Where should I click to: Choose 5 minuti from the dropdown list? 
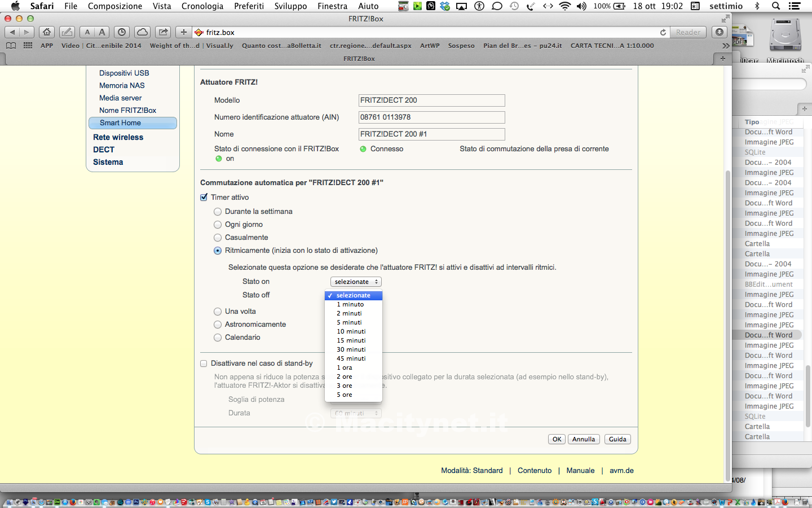tap(354, 322)
